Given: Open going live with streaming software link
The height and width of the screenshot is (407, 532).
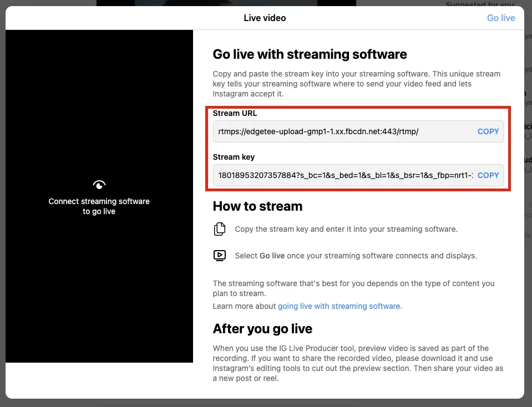Looking at the screenshot, I should tap(340, 306).
